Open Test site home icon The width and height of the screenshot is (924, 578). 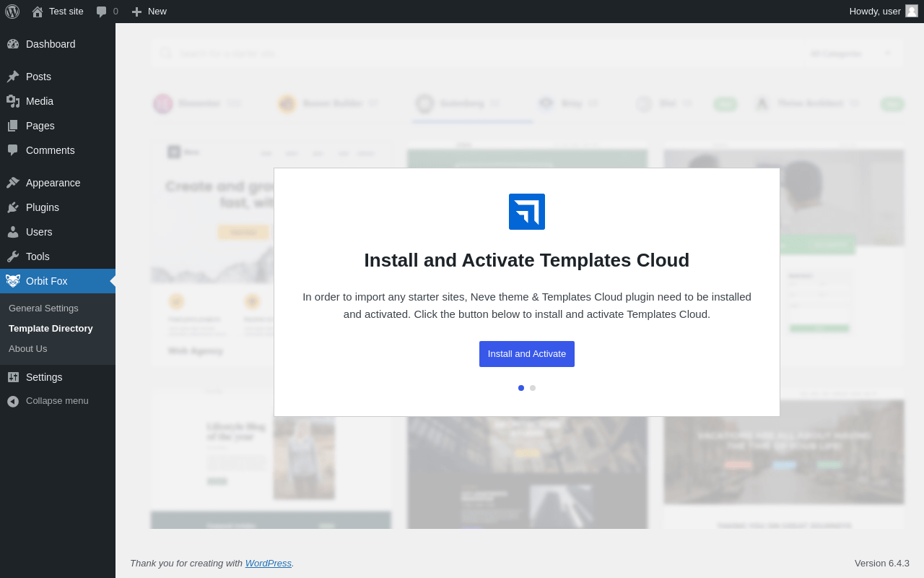38,12
